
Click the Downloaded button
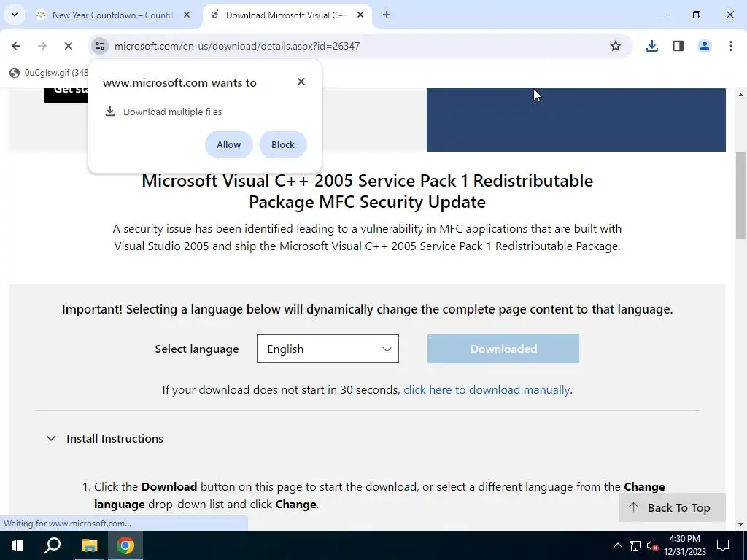tap(503, 349)
